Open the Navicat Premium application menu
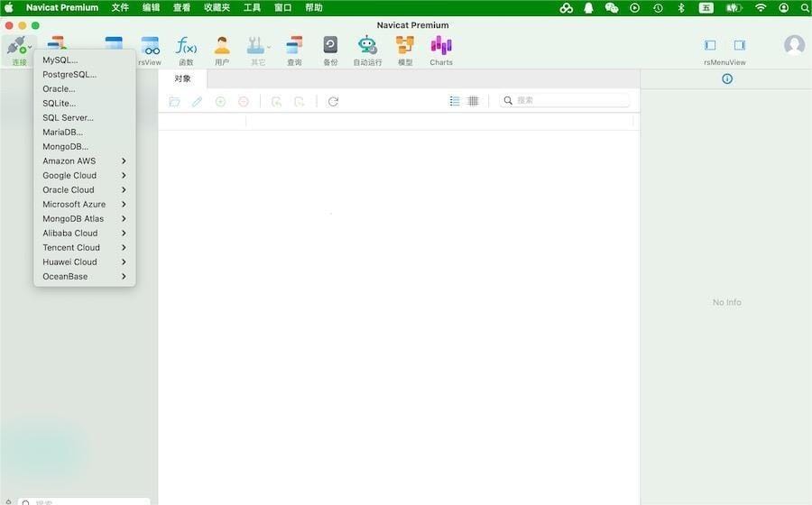812x505 pixels. [62, 8]
